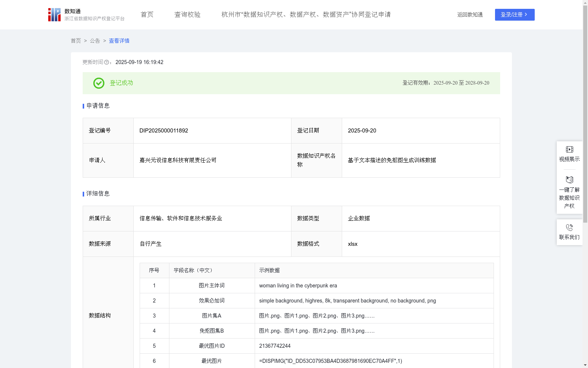
Task: Click the 效果必加词 field name cell
Action: point(212,301)
